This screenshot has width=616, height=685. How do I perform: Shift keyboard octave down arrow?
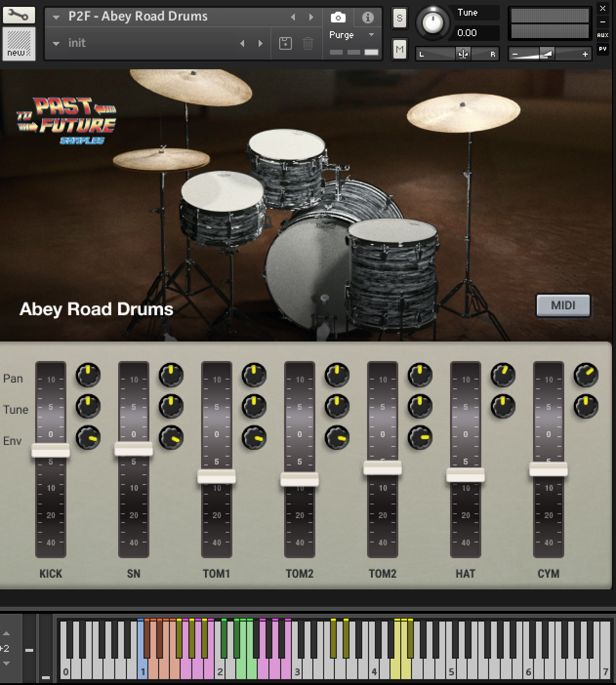[6, 664]
